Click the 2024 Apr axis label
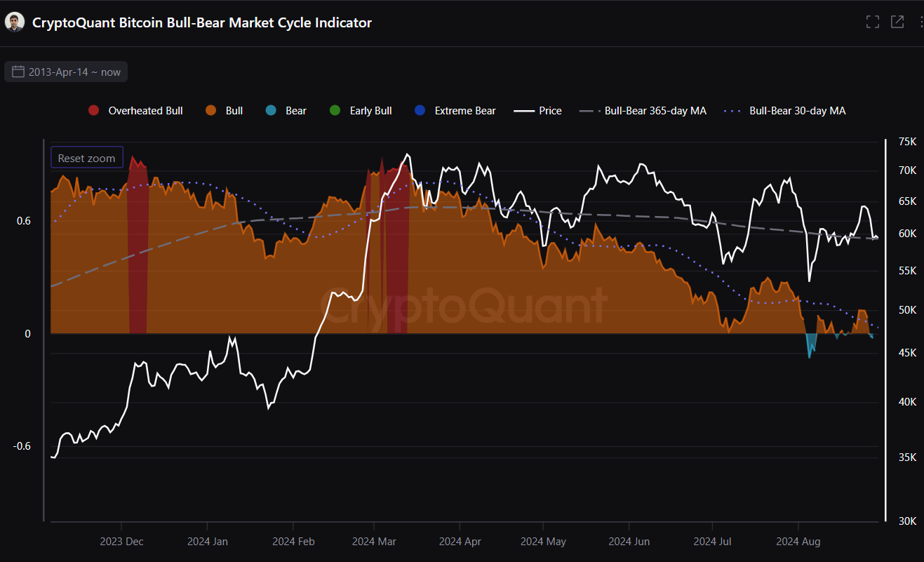This screenshot has height=562, width=924. click(x=460, y=542)
